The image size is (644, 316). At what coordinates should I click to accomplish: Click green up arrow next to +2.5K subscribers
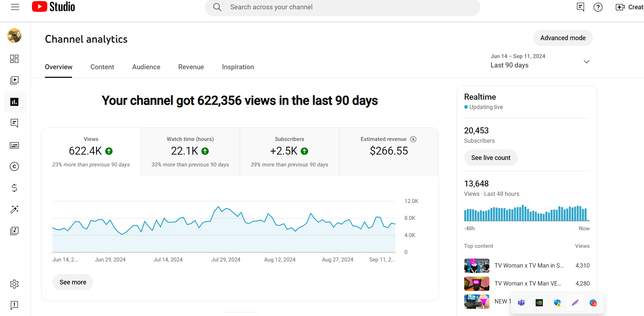click(305, 151)
